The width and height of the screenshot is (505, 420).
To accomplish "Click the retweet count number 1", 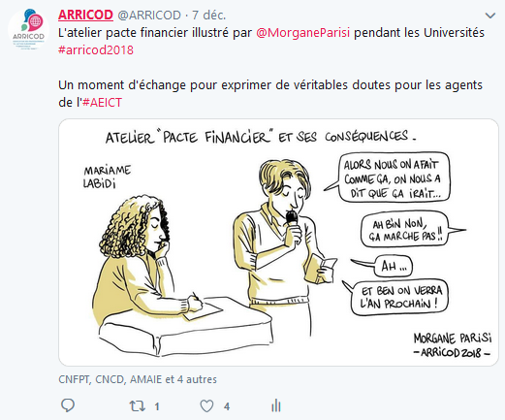I will click(x=157, y=406).
